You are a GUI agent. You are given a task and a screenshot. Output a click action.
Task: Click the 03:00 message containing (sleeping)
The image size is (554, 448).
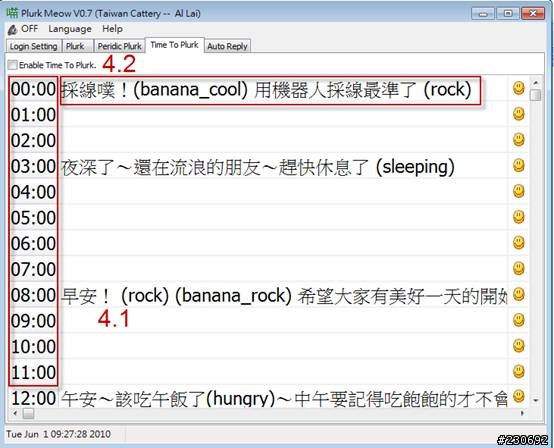tap(284, 166)
